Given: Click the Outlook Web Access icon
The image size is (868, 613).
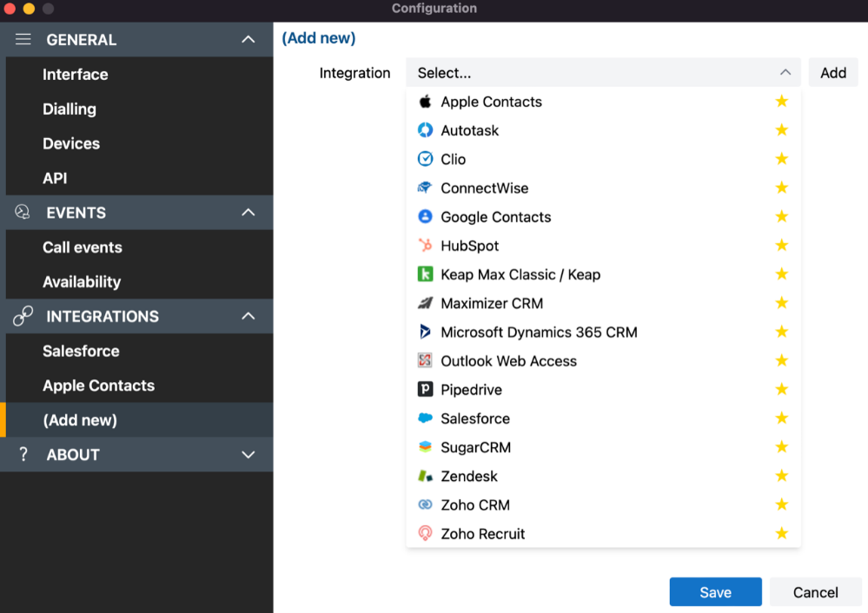Looking at the screenshot, I should [x=425, y=360].
